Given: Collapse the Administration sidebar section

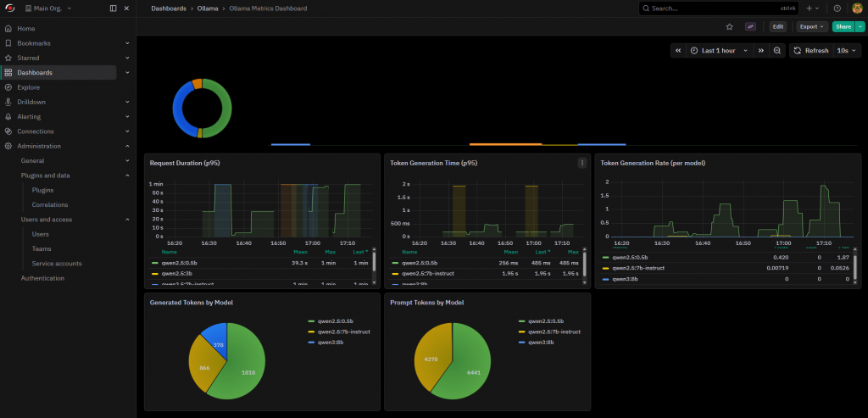Looking at the screenshot, I should (x=127, y=146).
